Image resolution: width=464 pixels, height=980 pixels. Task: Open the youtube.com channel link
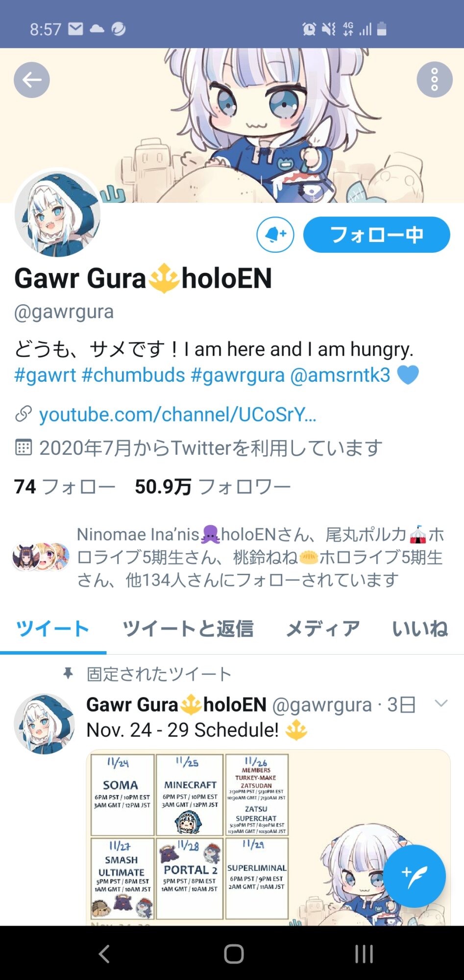[x=177, y=415]
